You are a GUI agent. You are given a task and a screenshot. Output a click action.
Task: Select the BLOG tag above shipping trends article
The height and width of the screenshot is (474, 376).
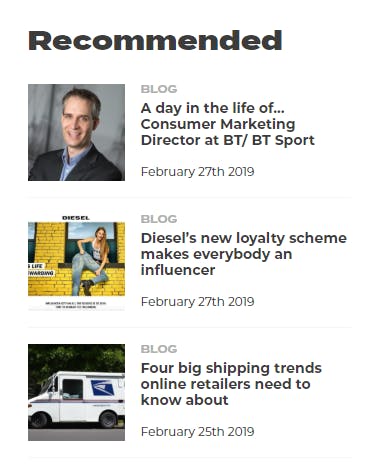coord(159,349)
